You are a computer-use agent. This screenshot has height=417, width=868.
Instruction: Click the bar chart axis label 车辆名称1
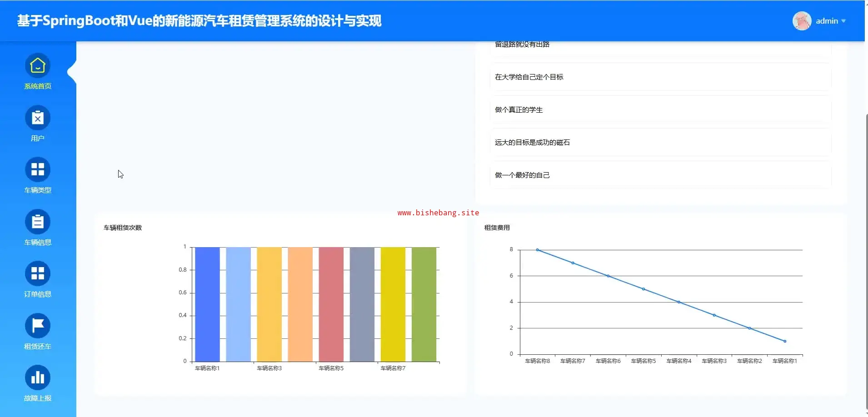[207, 368]
